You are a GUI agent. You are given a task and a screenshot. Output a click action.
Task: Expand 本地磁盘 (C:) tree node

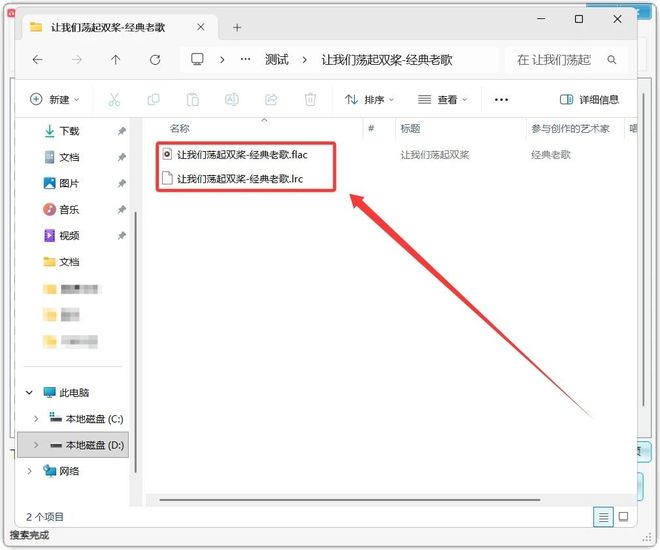(x=36, y=419)
